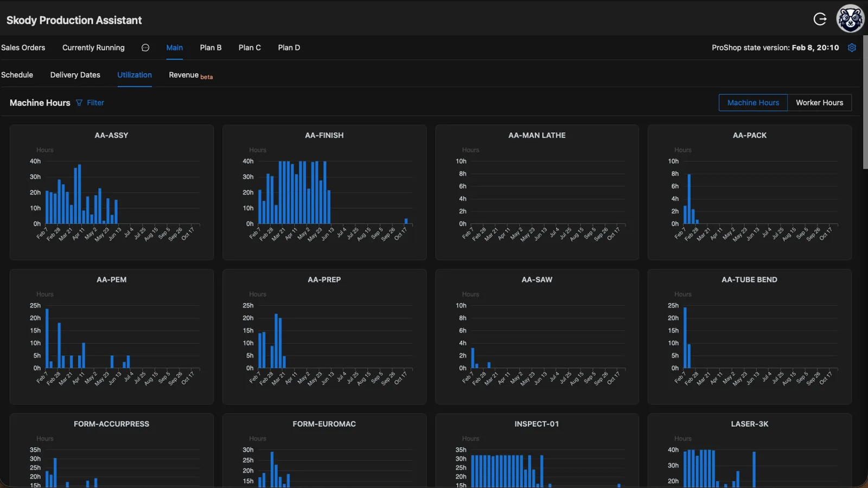868x488 pixels.
Task: Open the Currently Running tab
Action: click(x=93, y=48)
